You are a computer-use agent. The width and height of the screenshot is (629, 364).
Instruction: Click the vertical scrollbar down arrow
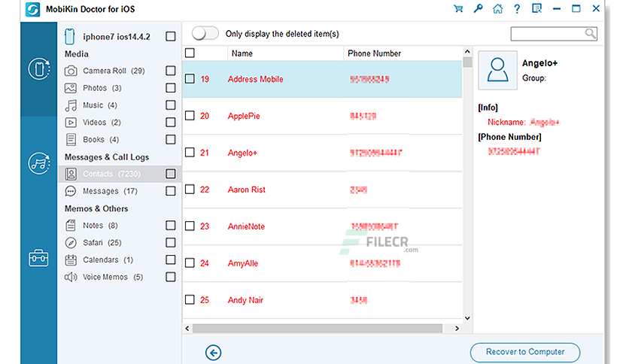(467, 318)
